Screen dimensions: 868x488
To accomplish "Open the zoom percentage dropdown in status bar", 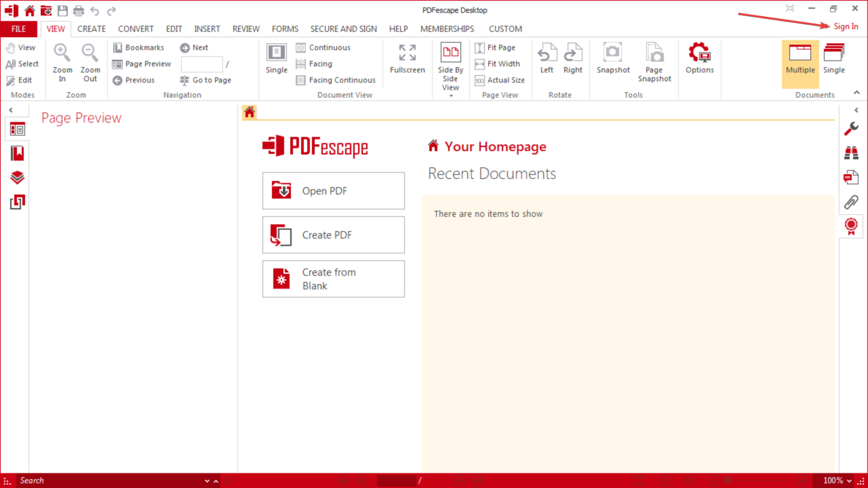I will (x=849, y=481).
